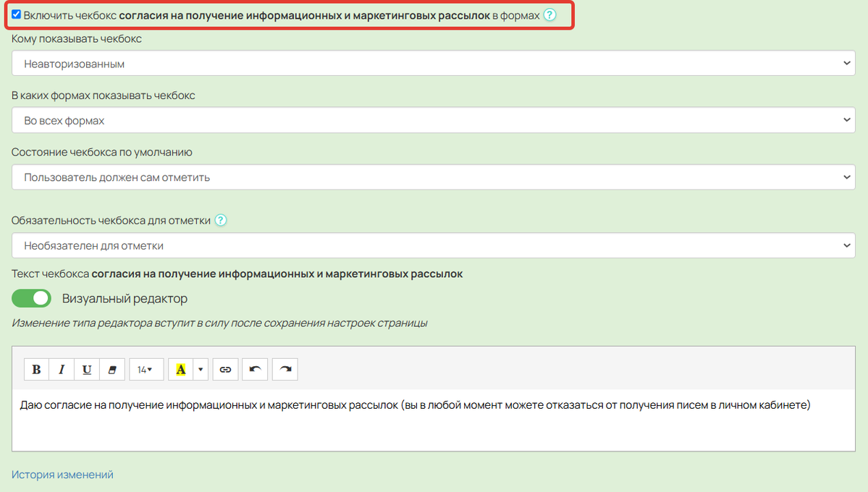The image size is (868, 492).
Task: Click the 'Состояние чекбокса по умолчанию' label
Action: 102,152
